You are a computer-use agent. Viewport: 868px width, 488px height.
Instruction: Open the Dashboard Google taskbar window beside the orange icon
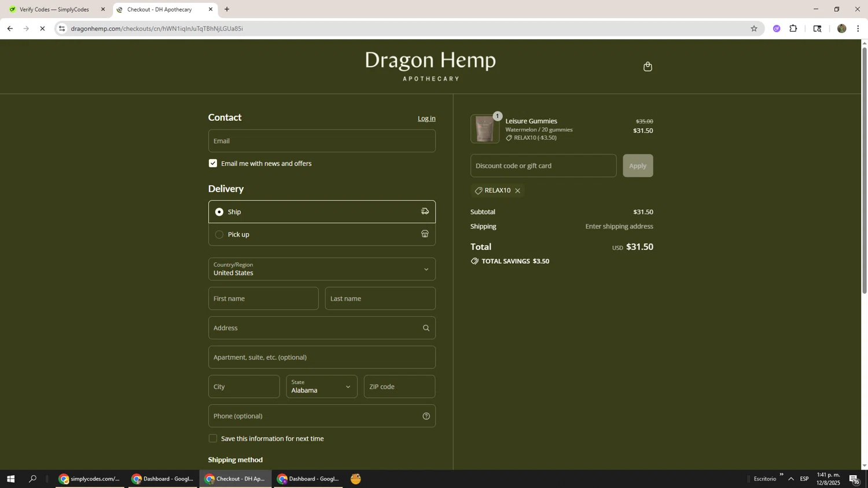tap(308, 479)
